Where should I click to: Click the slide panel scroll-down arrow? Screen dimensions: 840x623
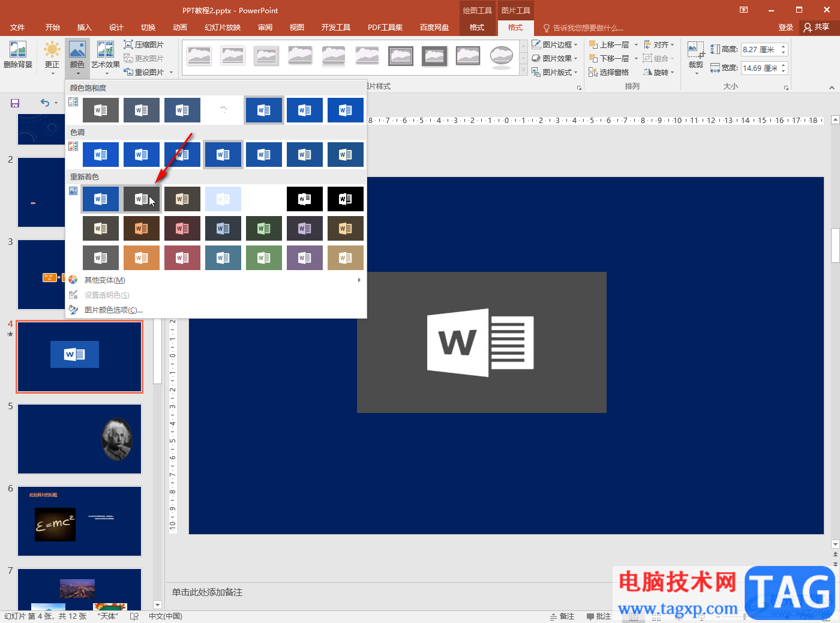pyautogui.click(x=158, y=605)
